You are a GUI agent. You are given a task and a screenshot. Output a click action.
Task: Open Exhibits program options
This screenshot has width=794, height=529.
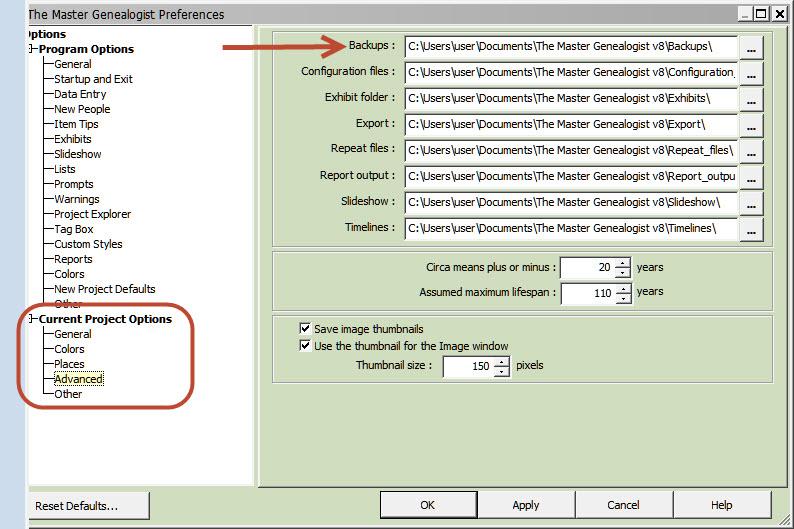pos(73,139)
